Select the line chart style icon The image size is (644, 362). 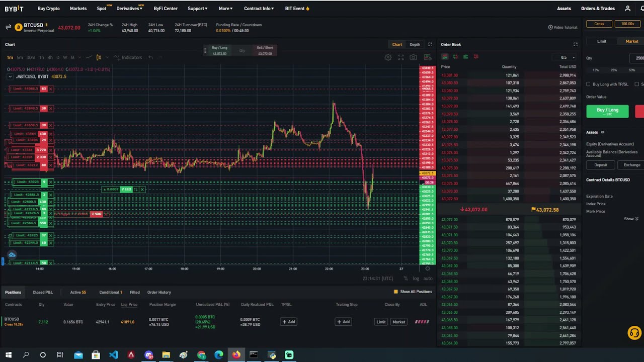(89, 57)
